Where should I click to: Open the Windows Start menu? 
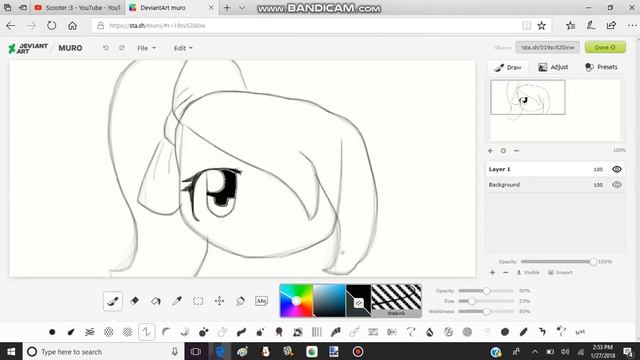(x=11, y=352)
